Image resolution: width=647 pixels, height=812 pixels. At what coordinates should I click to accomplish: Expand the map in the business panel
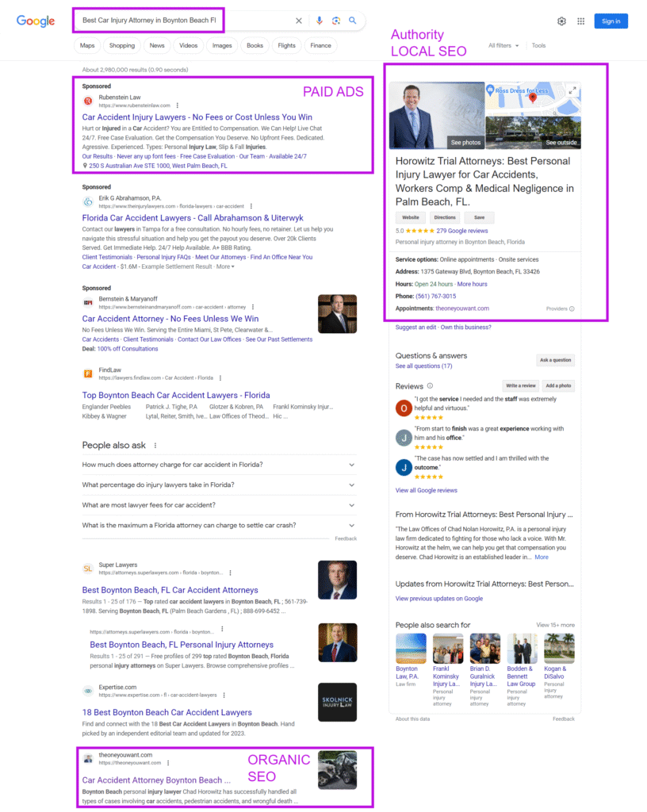(x=574, y=90)
